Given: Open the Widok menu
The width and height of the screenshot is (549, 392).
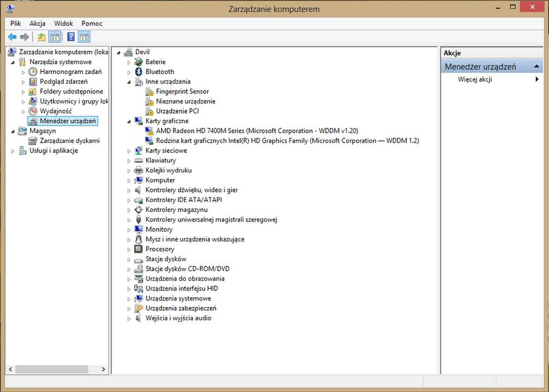Looking at the screenshot, I should click(x=64, y=24).
